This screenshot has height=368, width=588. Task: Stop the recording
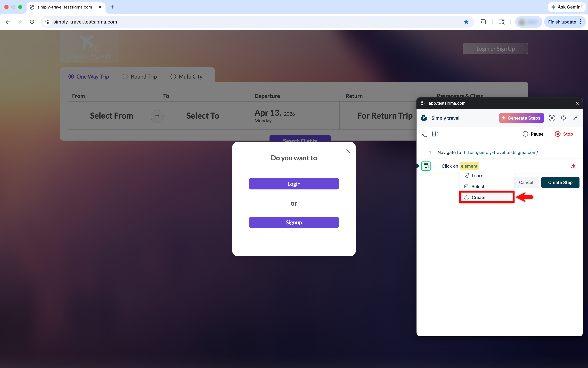pos(564,134)
